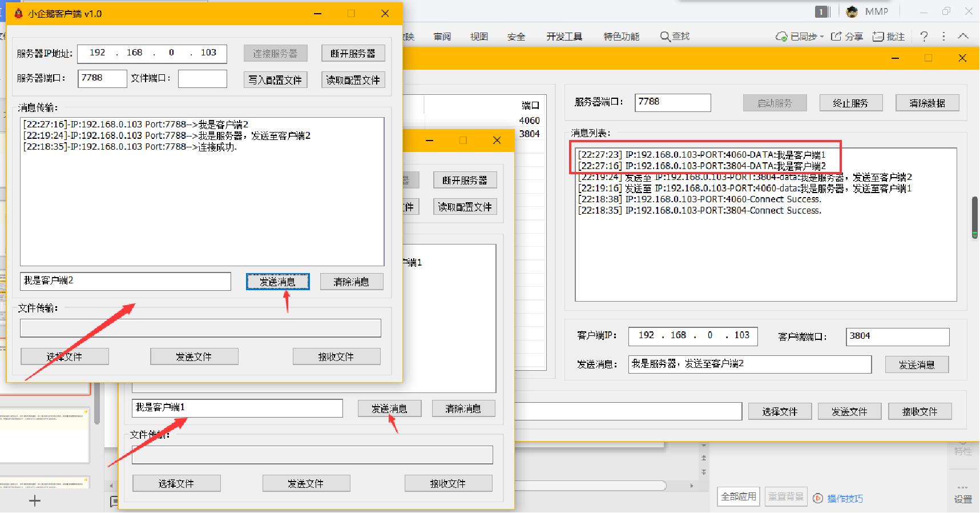Screen dimensions: 980x513
Task: Open the 特色功能 menu tab
Action: [x=622, y=37]
